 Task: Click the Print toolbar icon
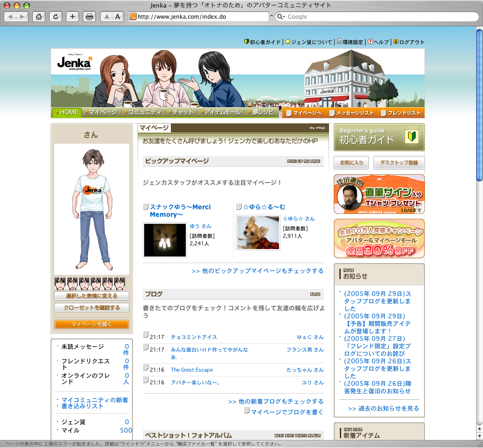[x=89, y=17]
